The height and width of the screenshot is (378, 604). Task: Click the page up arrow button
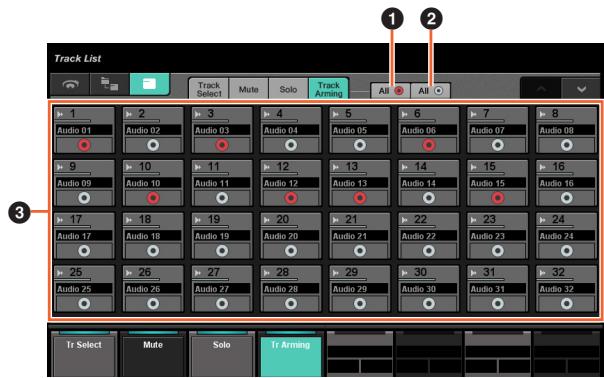(541, 89)
